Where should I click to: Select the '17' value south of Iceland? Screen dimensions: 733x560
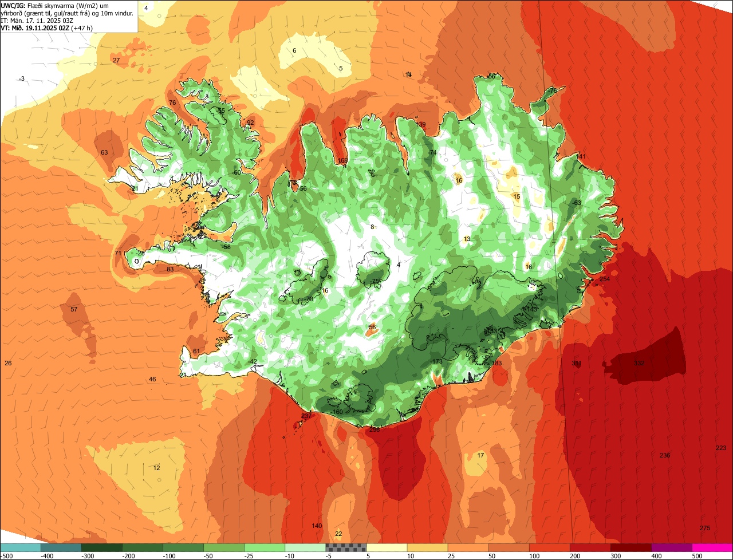pos(481,455)
